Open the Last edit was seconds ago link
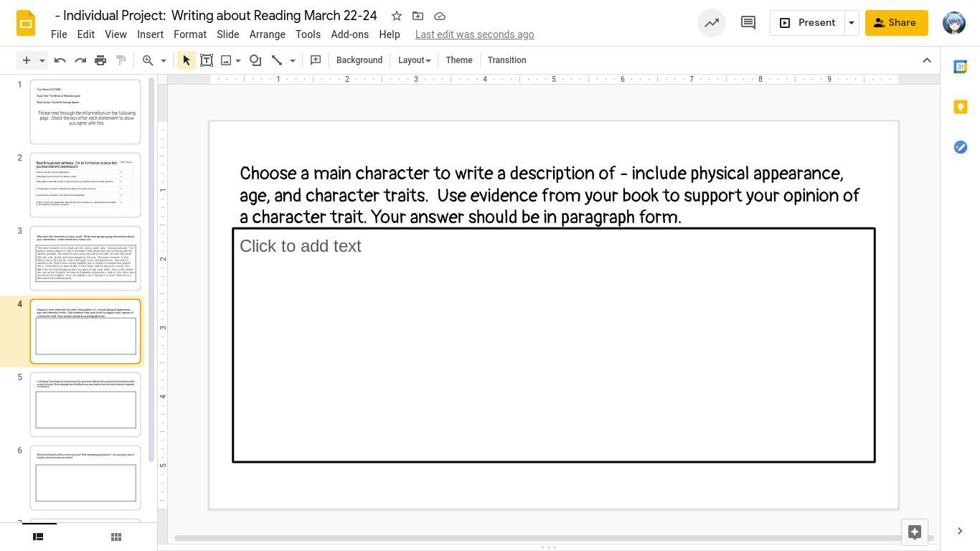The height and width of the screenshot is (551, 980). coord(475,34)
